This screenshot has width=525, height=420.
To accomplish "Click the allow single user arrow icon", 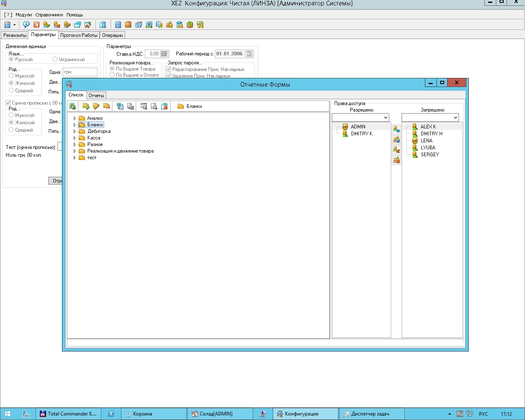I will tap(396, 130).
